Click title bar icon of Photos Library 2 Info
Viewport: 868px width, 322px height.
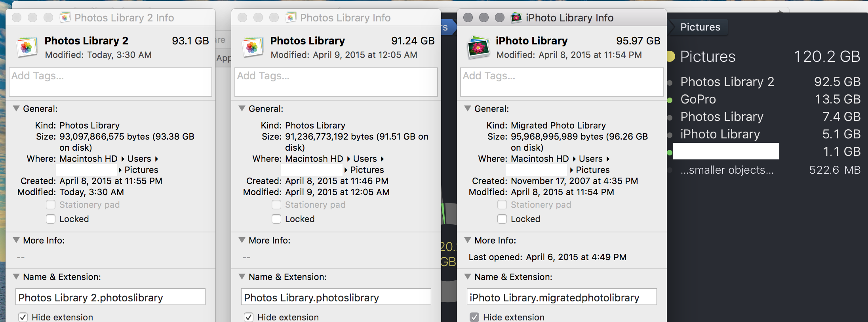[x=65, y=17]
